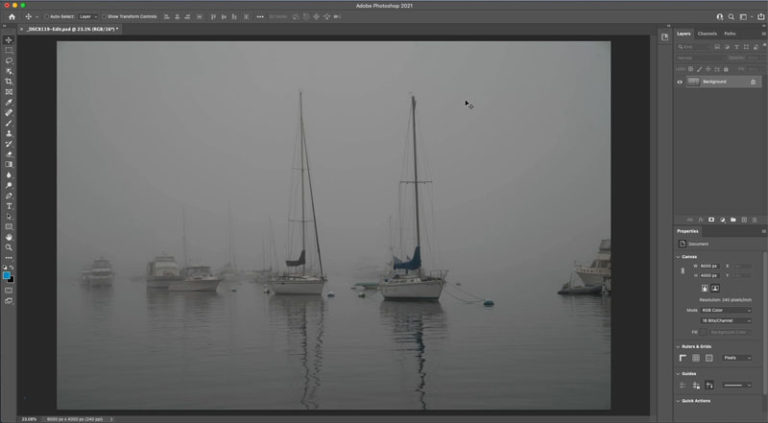Open the RGB Color mode dropdown
Screen dimensions: 768x423
coord(725,309)
